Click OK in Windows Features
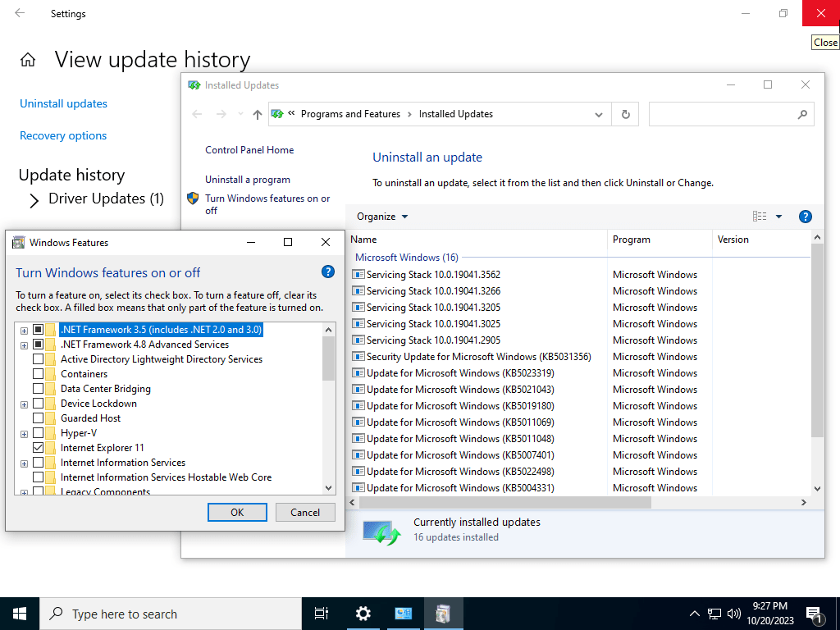The width and height of the screenshot is (840, 630). tap(237, 512)
